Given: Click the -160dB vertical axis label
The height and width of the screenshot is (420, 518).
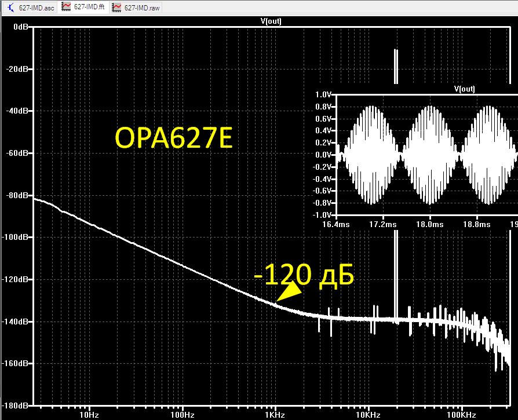Looking at the screenshot, I should [x=15, y=363].
